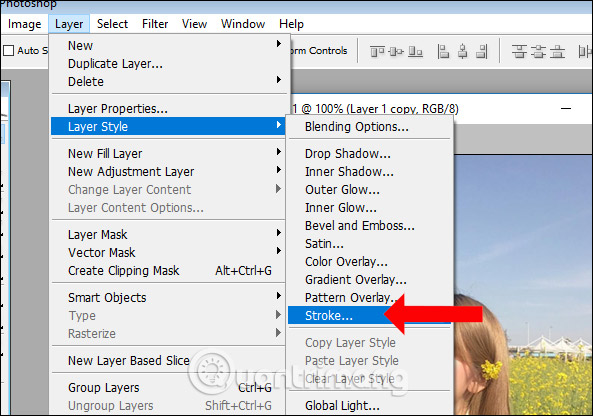
Task: Click the Change Layer Content entry
Action: (x=168, y=190)
